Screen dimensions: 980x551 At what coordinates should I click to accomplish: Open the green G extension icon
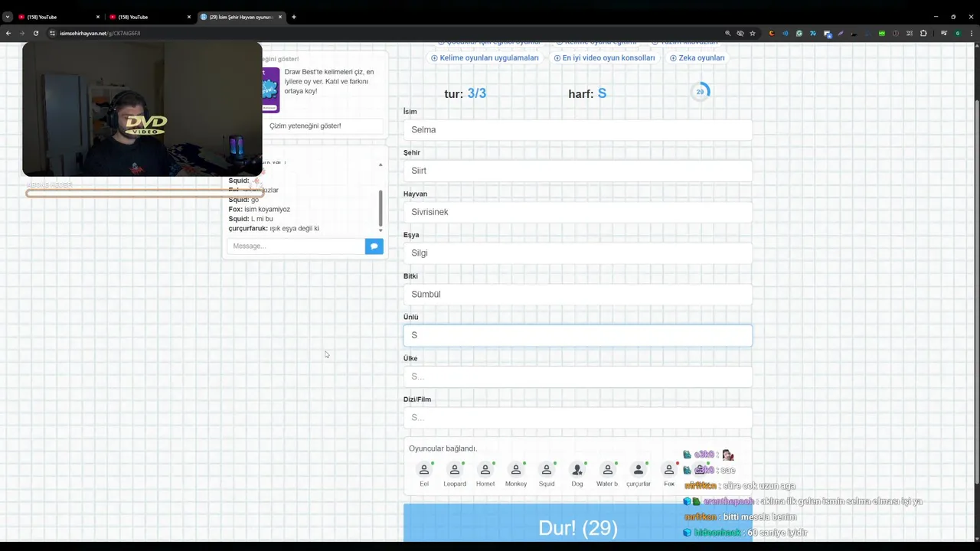[x=799, y=33]
